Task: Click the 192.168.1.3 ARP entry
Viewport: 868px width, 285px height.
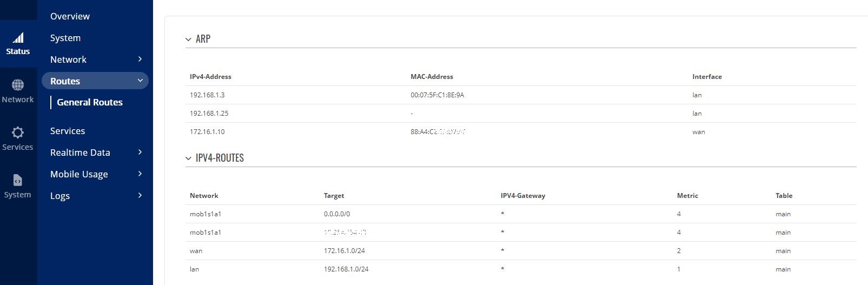Action: coord(207,95)
